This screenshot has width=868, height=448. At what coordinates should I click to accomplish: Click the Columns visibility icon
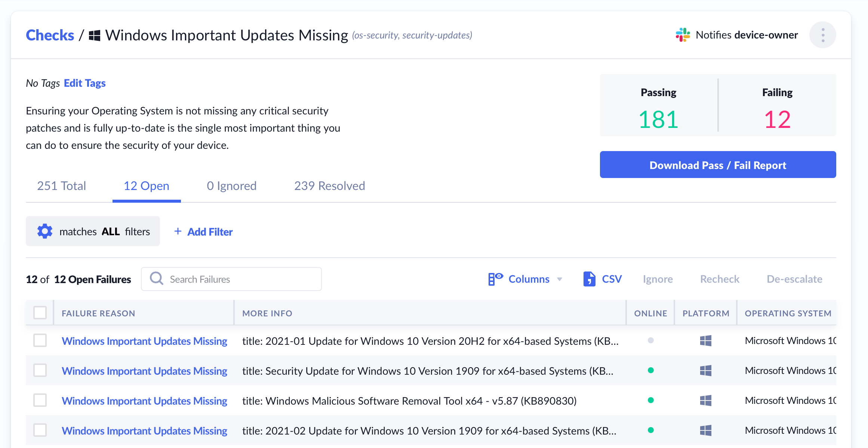(x=495, y=279)
